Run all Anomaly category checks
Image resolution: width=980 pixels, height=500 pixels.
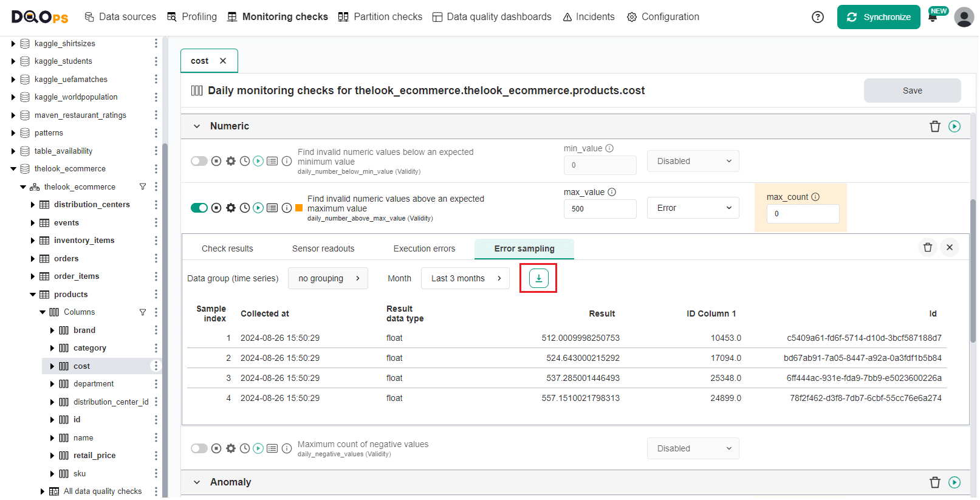pyautogui.click(x=954, y=482)
